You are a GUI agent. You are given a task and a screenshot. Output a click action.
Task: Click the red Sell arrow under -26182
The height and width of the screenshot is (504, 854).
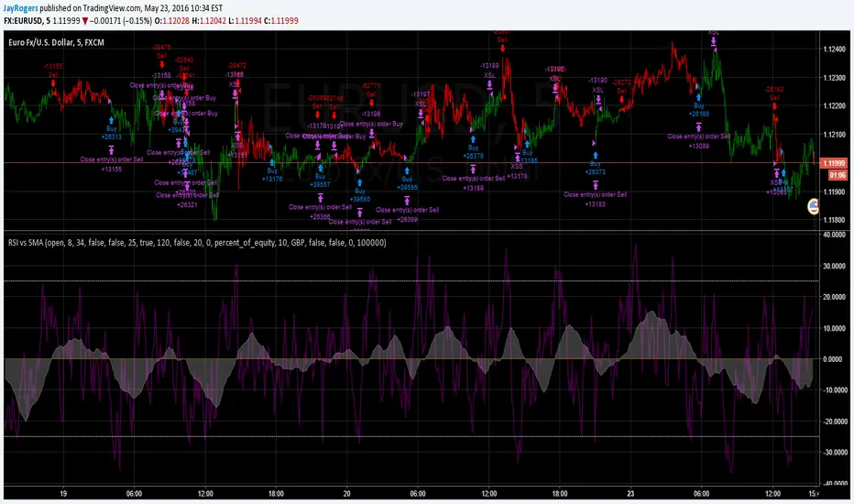coord(774,107)
